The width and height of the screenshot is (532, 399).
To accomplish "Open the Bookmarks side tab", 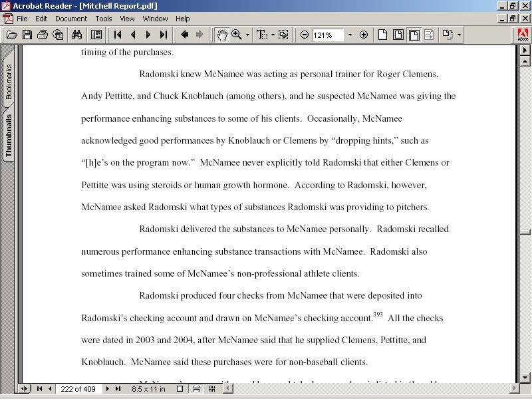I will point(9,82).
